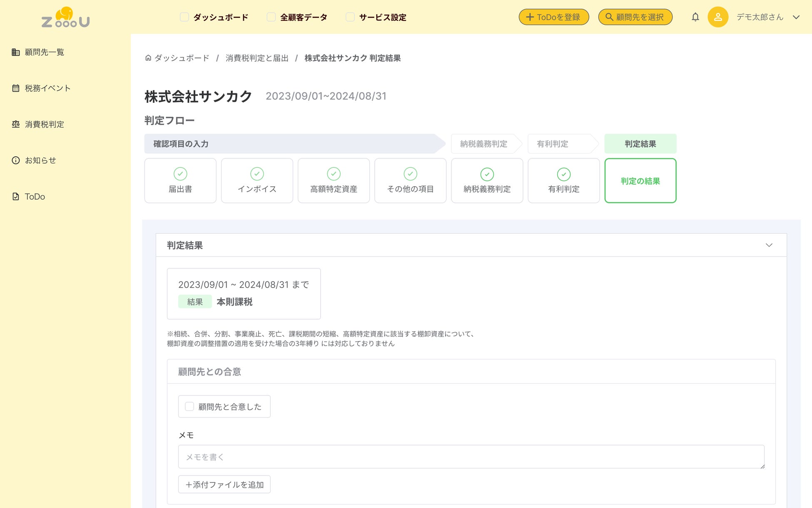Viewport: 812px width, 508px height.
Task: Click the ToDoを登録 button
Action: 553,17
